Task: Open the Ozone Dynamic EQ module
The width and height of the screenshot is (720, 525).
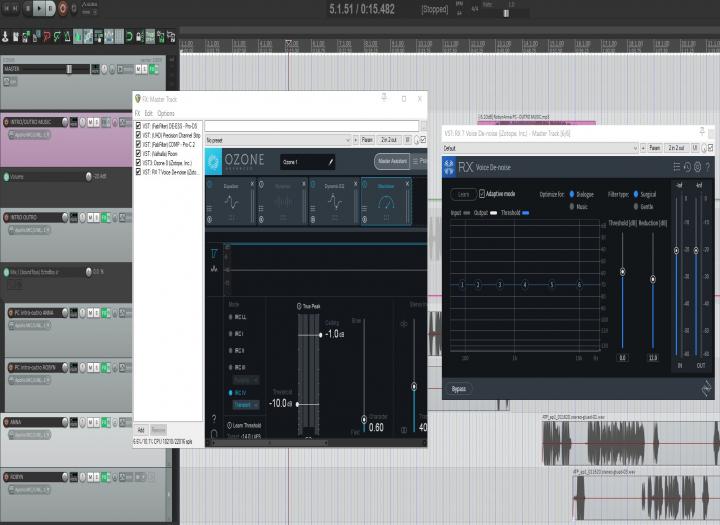Action: 334,202
